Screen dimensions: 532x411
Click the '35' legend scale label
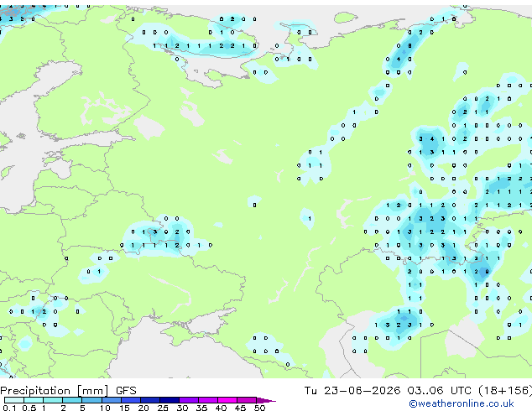click(201, 408)
